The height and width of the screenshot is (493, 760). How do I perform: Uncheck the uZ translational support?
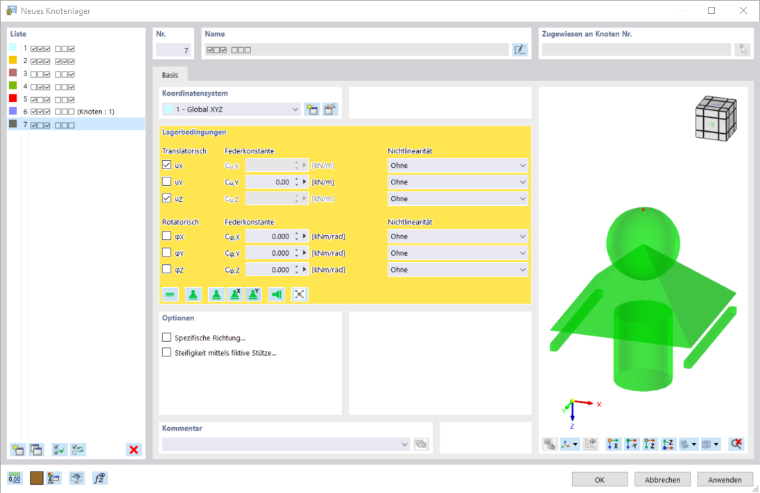167,198
